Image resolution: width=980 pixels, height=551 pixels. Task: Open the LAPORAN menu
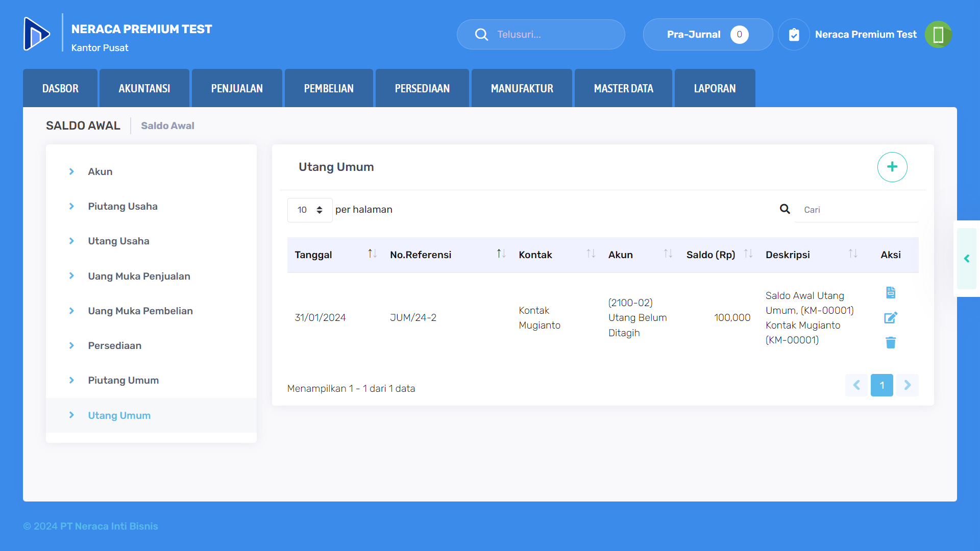[715, 88]
